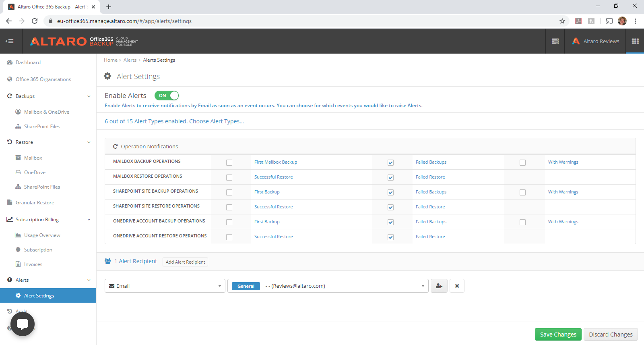Open a new browser tab

(x=109, y=7)
